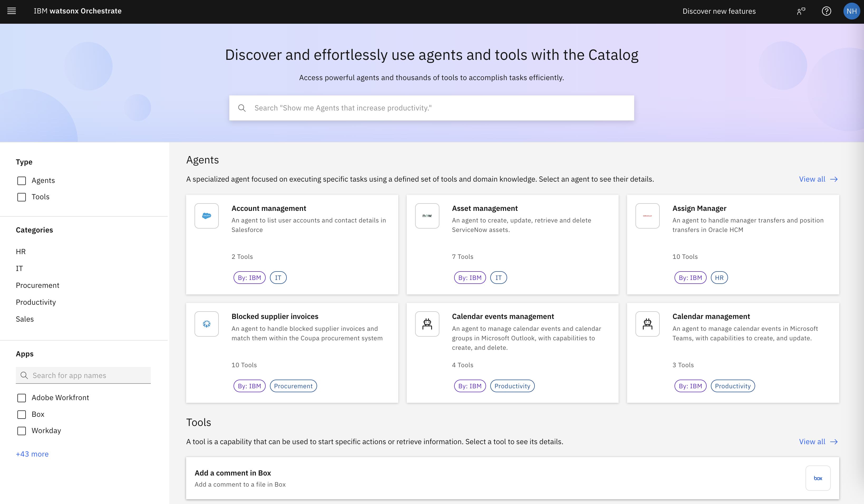Click By: IBM tag on Calendar management
This screenshot has width=864, height=504.
691,386
